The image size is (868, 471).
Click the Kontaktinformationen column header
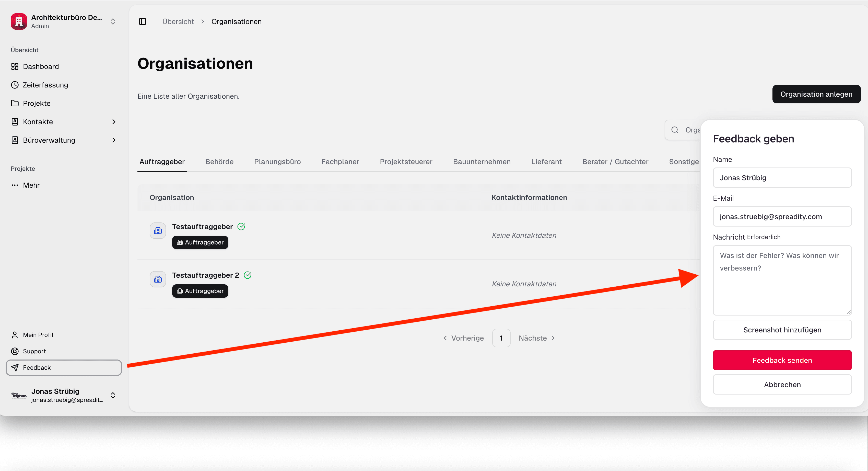click(529, 197)
